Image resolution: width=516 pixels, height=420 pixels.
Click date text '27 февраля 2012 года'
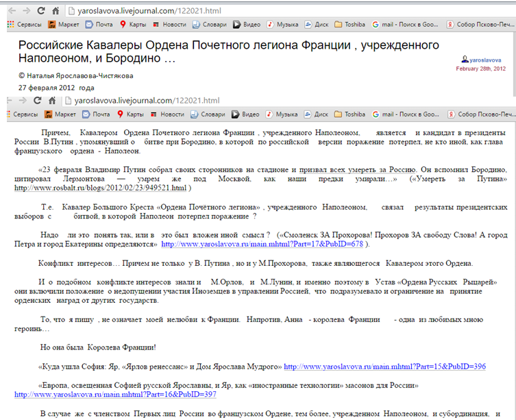[56, 88]
